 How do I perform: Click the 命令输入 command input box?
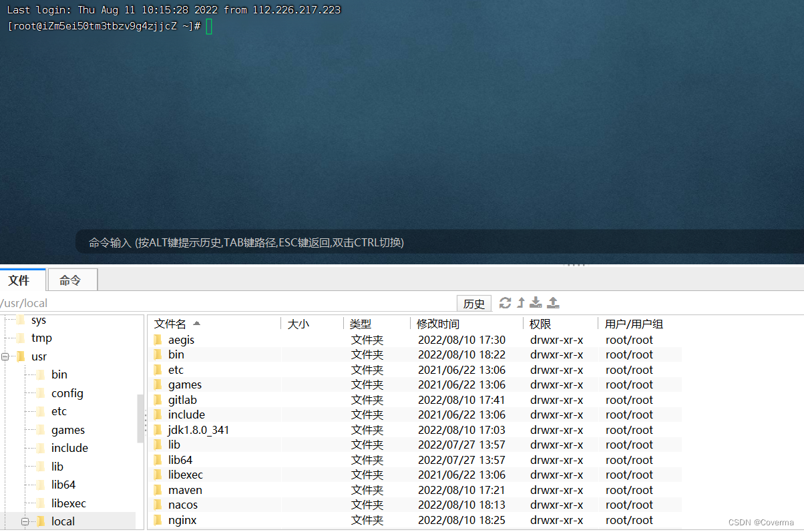[439, 242]
